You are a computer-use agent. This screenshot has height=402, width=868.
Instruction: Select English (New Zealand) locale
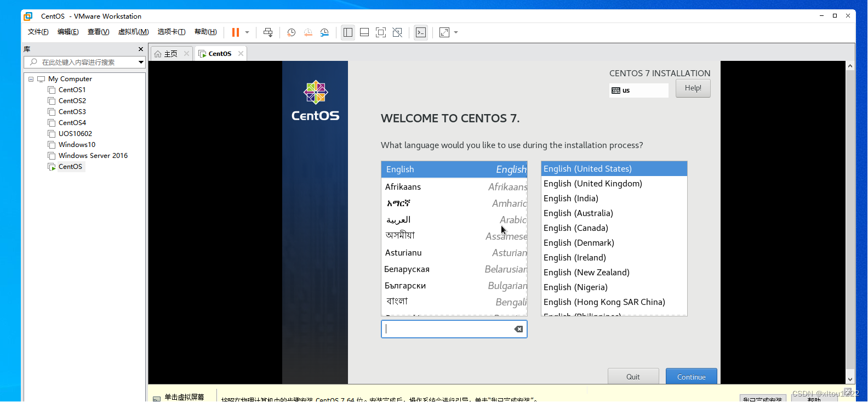coord(614,273)
